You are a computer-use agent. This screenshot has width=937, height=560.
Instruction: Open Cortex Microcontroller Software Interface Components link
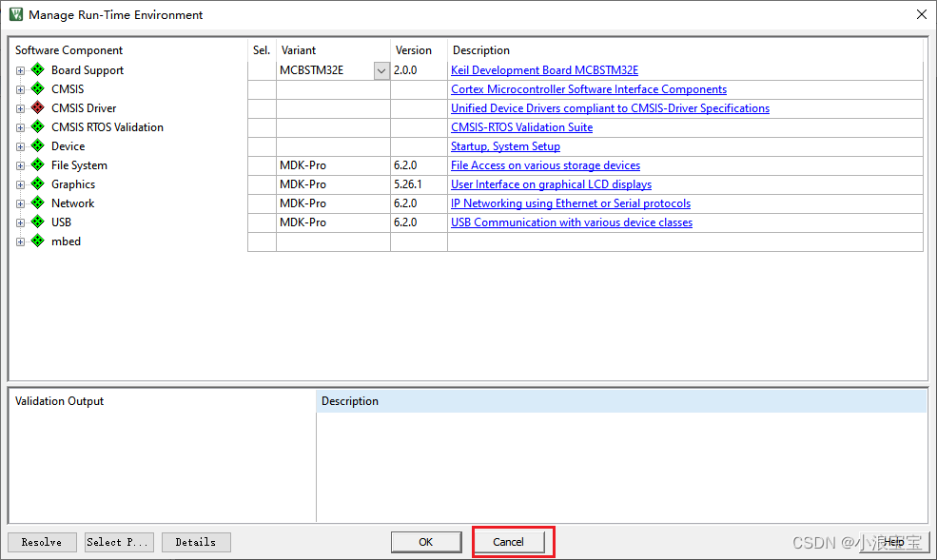[589, 89]
